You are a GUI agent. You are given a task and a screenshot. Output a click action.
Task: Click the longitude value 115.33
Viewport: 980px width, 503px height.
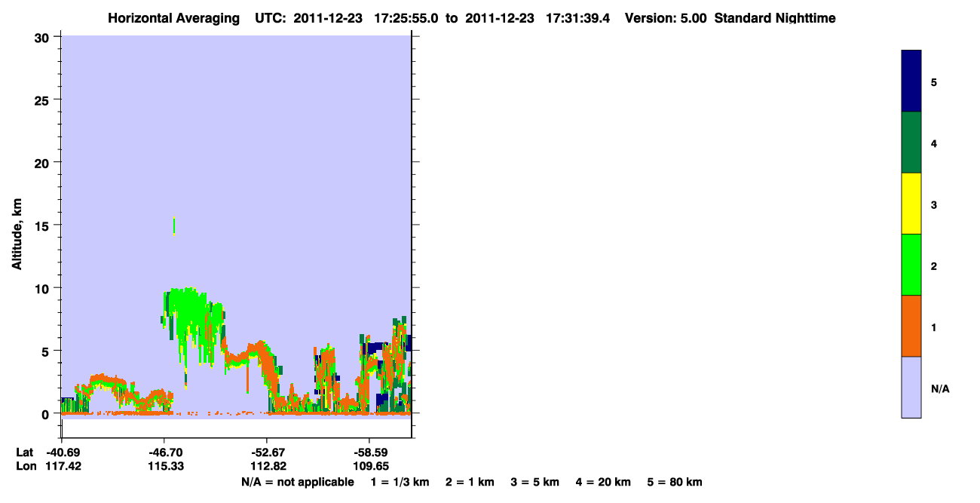[165, 466]
